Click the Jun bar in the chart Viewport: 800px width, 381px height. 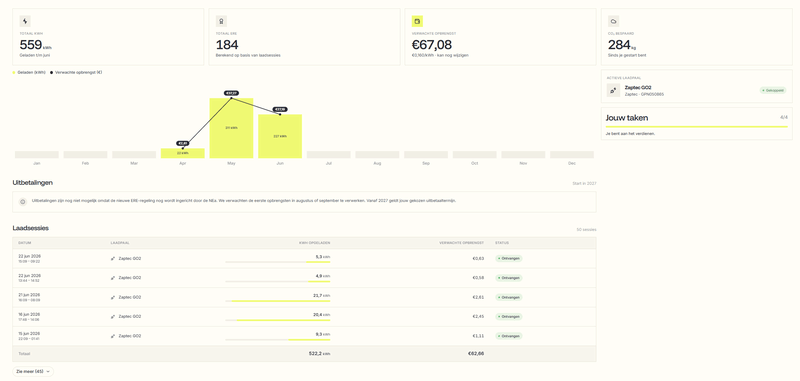pos(280,136)
